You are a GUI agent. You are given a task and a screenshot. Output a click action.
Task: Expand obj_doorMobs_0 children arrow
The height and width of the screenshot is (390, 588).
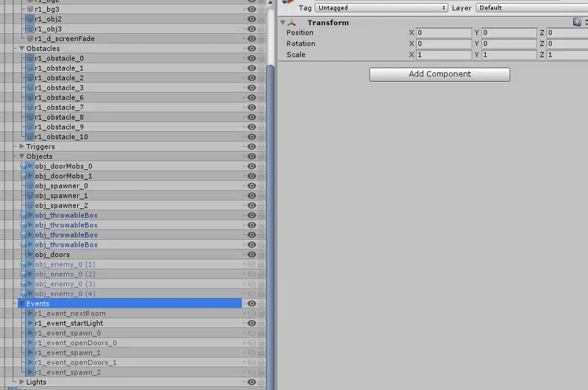(x=30, y=166)
